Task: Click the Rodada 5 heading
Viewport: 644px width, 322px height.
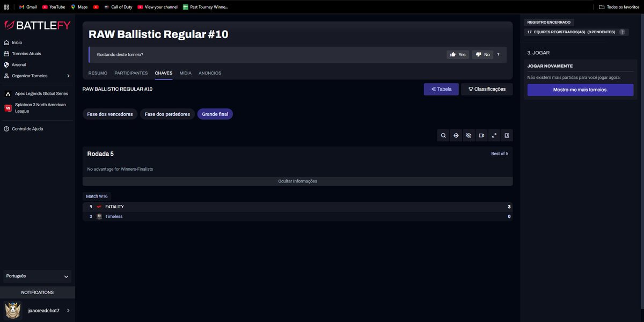Action: tap(100, 154)
